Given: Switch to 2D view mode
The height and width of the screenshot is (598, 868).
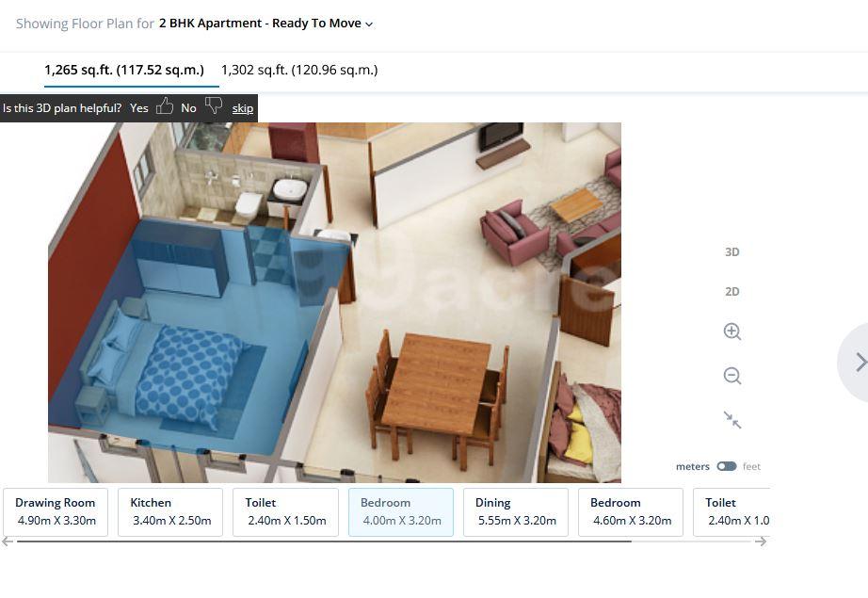Looking at the screenshot, I should 731,291.
